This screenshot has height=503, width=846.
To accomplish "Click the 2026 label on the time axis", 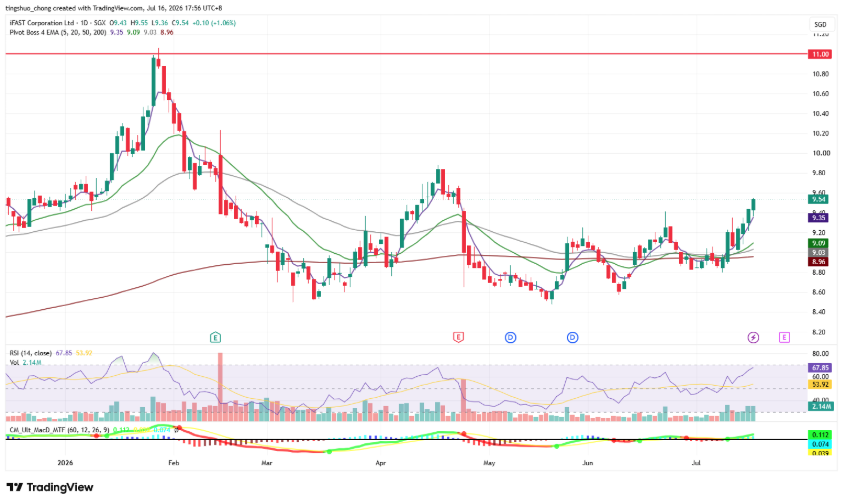I will (x=65, y=463).
